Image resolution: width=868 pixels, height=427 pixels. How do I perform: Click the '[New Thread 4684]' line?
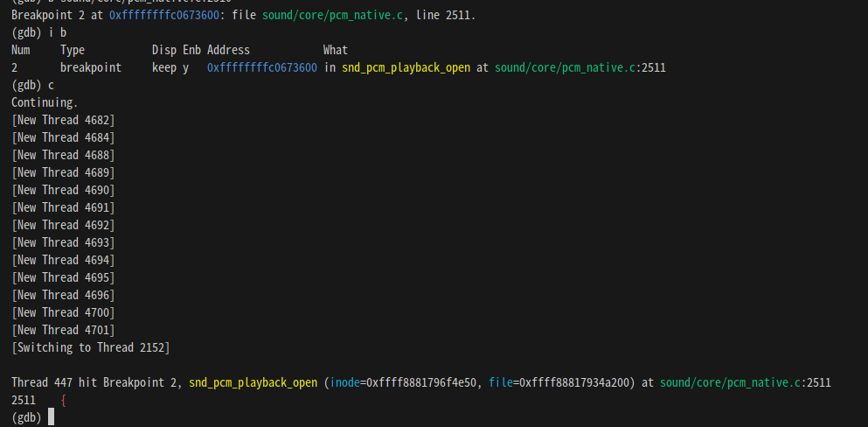(63, 138)
